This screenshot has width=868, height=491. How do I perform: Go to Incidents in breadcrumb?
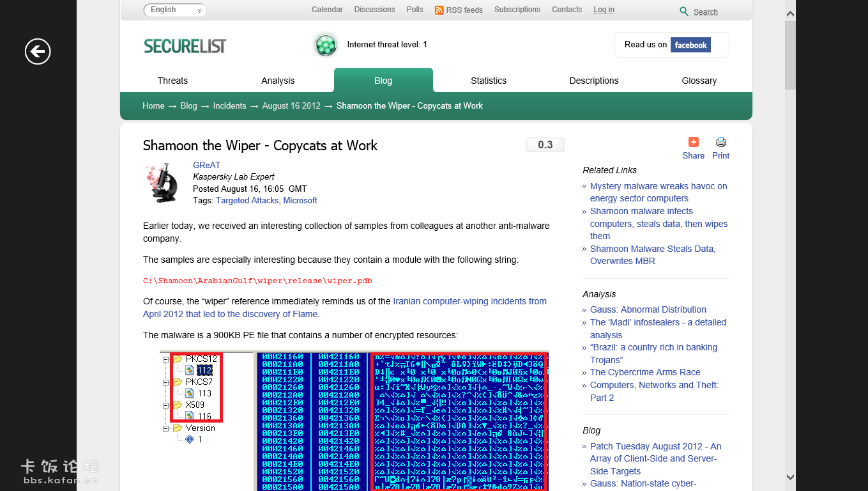(230, 106)
